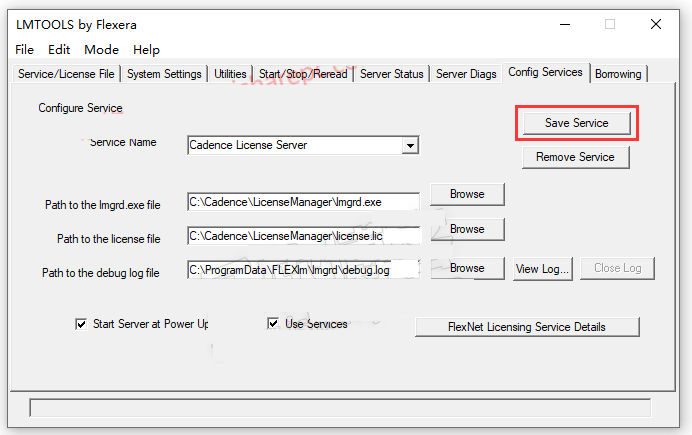Screen dimensions: 692x435
Task: Expand the Service Name dropdown arrow
Action: pos(410,146)
